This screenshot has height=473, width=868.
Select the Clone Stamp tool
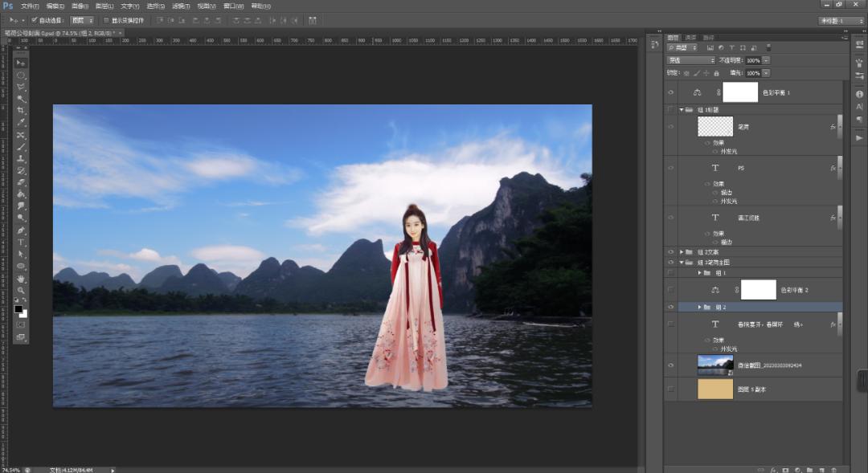21,158
